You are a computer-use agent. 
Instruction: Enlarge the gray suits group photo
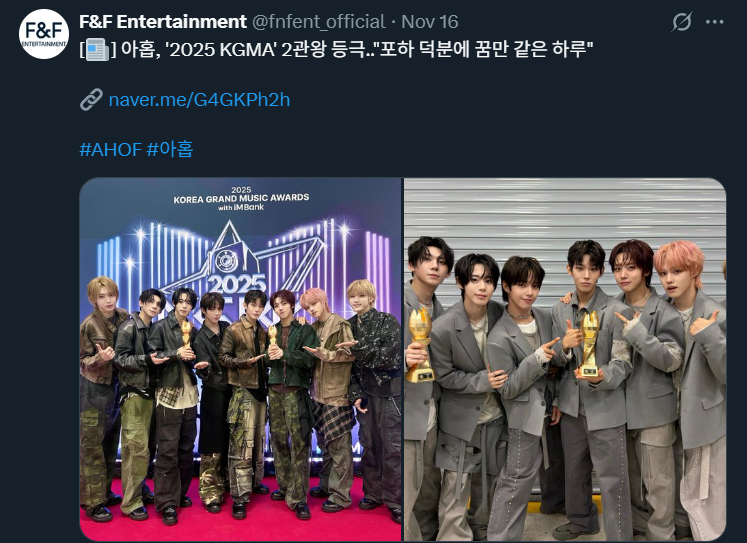pos(565,359)
